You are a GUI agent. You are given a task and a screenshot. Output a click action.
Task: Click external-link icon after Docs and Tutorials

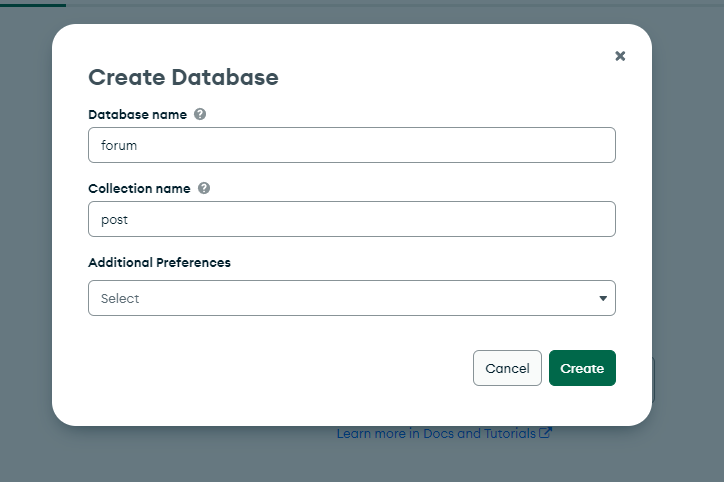[x=545, y=433]
